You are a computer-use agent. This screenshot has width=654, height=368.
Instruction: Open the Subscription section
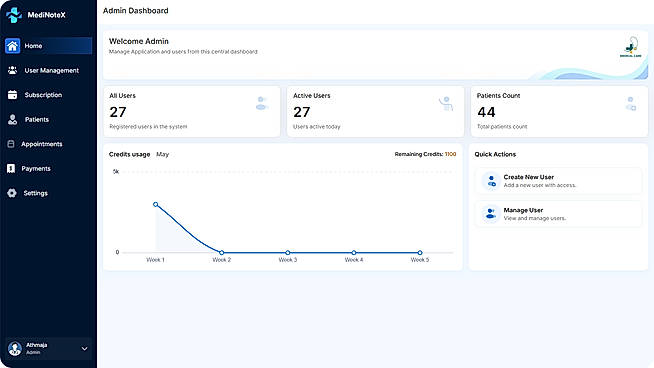point(48,95)
